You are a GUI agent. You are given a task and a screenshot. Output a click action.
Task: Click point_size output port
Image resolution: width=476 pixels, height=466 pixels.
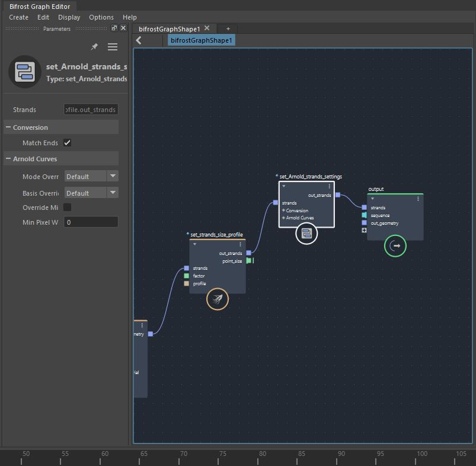point(248,260)
